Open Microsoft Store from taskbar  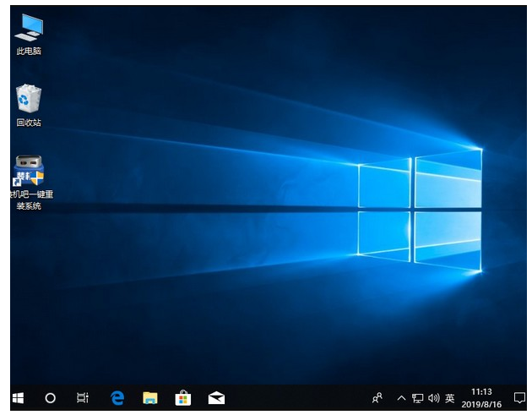click(182, 397)
